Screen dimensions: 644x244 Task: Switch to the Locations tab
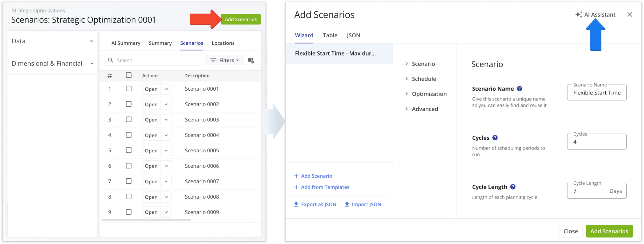coord(223,43)
